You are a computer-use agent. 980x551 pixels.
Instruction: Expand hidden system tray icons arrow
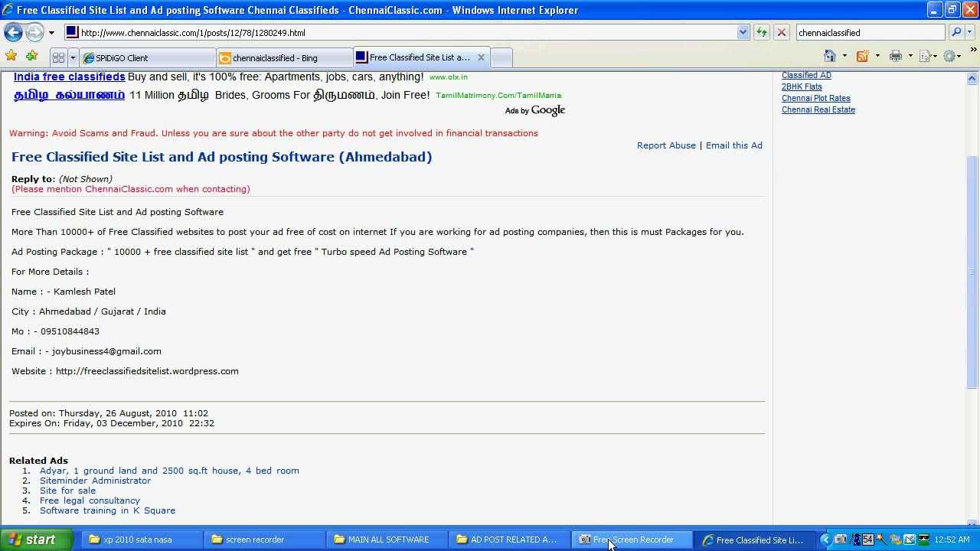tap(825, 540)
